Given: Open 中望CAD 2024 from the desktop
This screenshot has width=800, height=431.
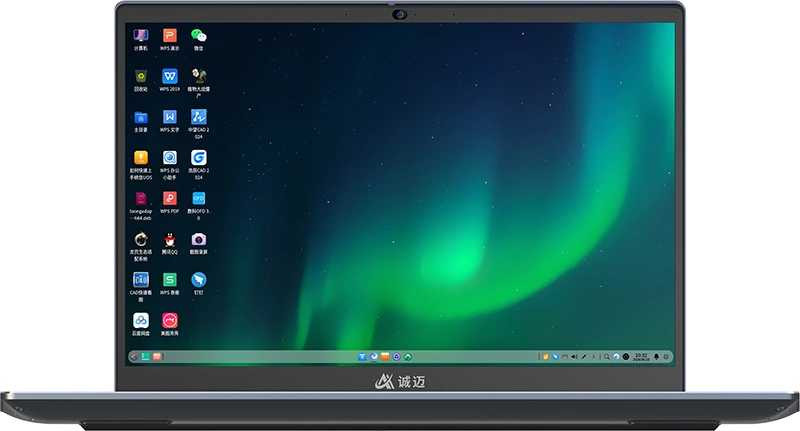Looking at the screenshot, I should point(199,118).
